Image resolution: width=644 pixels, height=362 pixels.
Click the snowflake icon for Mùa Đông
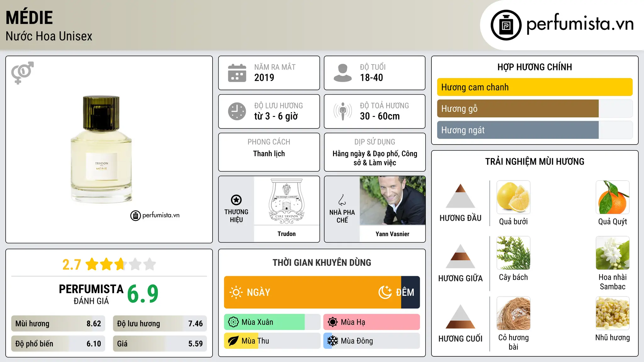pyautogui.click(x=333, y=341)
